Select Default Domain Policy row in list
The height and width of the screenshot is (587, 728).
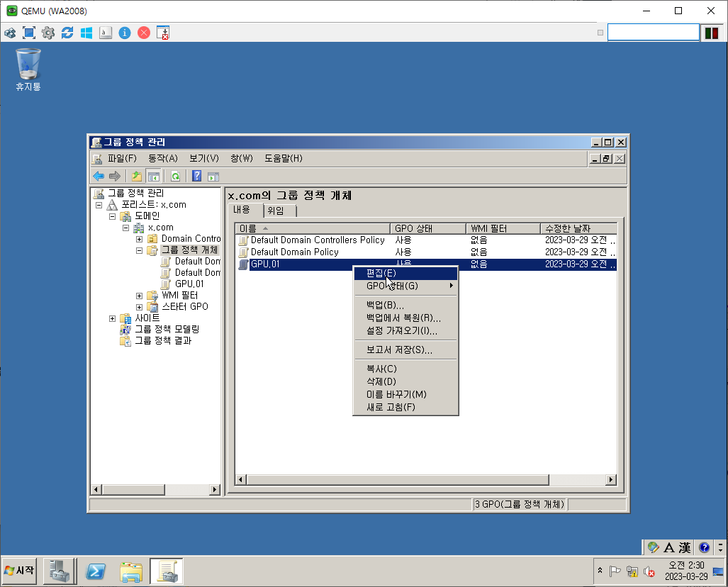click(x=426, y=252)
